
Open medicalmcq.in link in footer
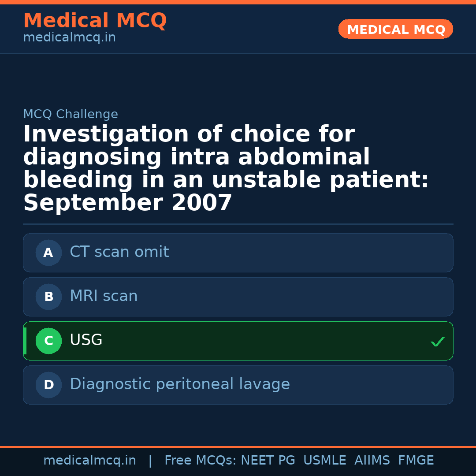pos(89,461)
